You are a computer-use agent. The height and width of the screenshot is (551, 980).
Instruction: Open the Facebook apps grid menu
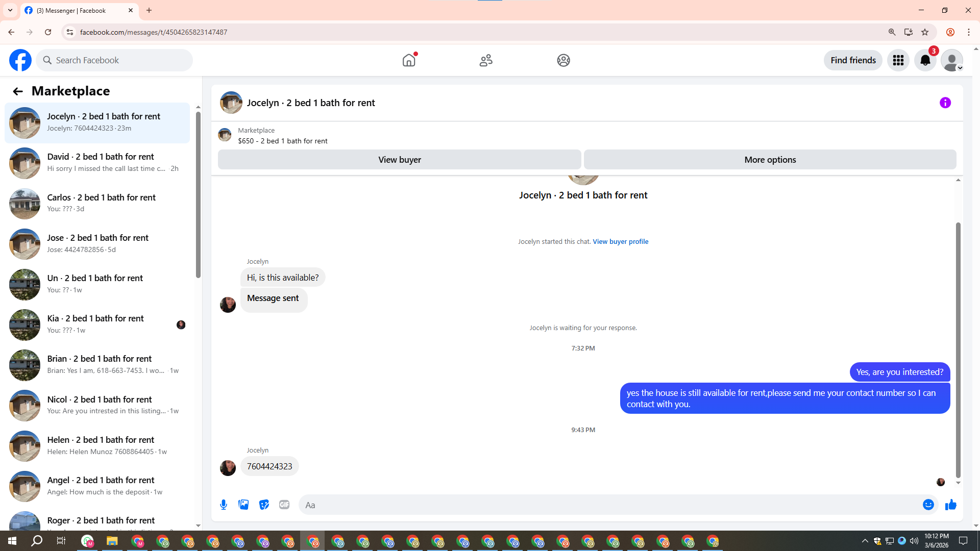click(898, 60)
